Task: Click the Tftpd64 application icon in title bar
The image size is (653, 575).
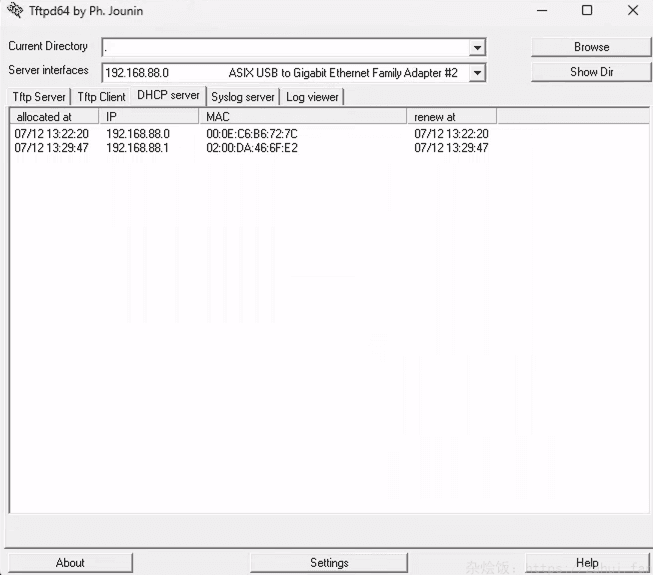Action: point(14,11)
